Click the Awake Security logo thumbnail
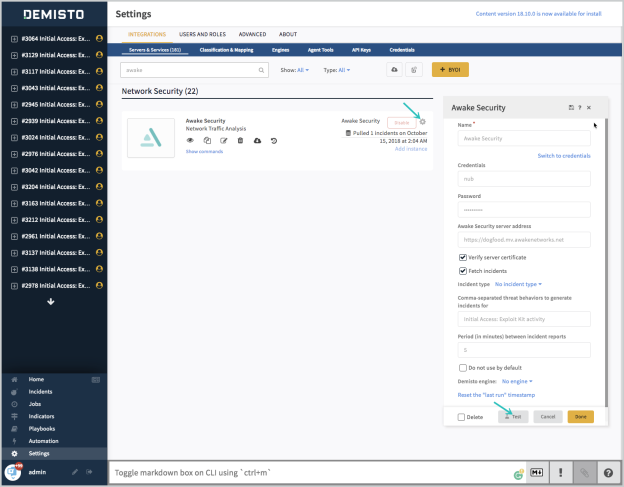The width and height of the screenshot is (624, 487). [151, 138]
